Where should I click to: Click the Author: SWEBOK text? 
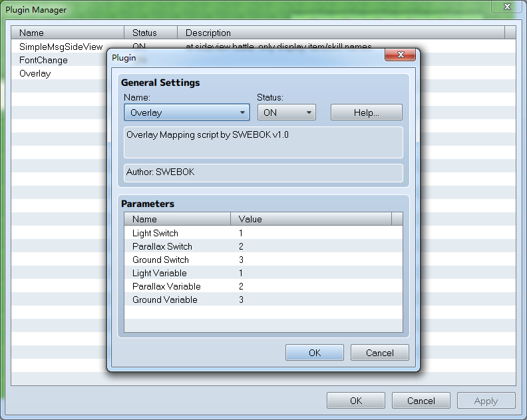point(160,172)
